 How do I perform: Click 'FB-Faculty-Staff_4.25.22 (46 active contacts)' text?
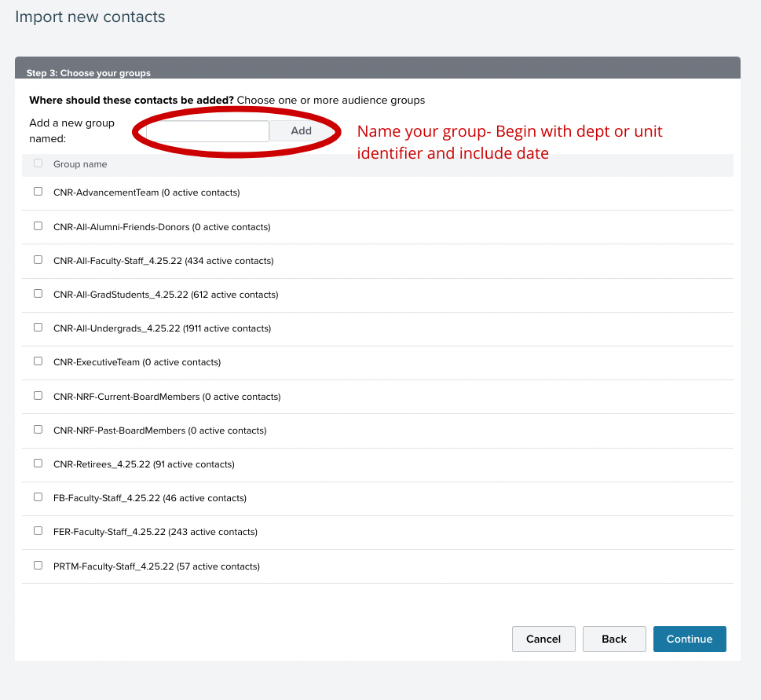[150, 498]
